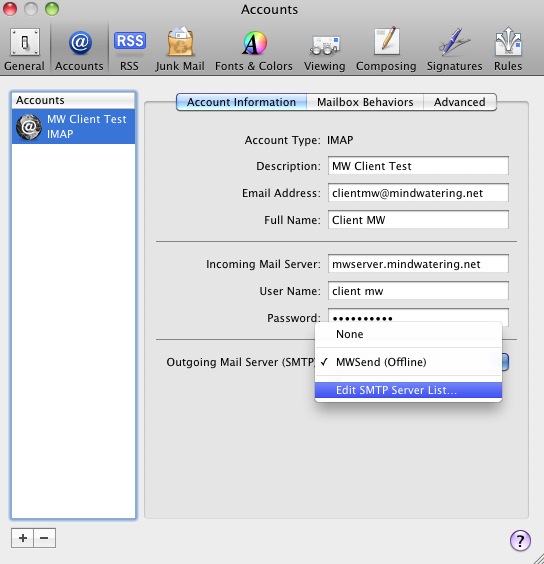Select MW Client Test IMAP account
Screen dimensions: 544x564
(x=73, y=127)
